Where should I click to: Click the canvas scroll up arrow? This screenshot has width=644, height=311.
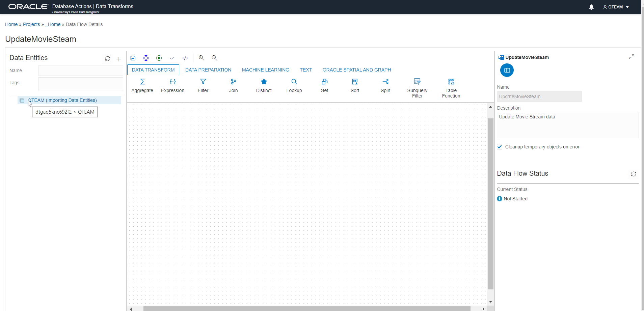coord(490,107)
